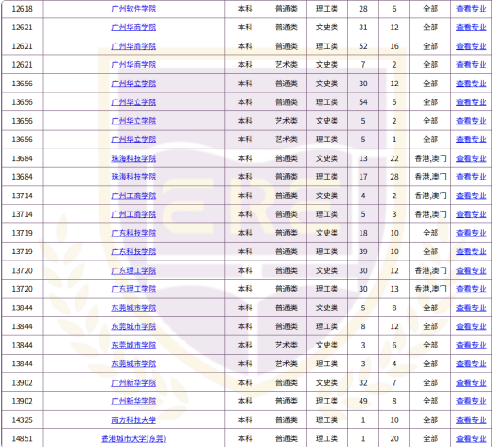This screenshot has height=448, width=492.
Task: Select the value 39 in 广东科技学院 row
Action: pos(363,252)
